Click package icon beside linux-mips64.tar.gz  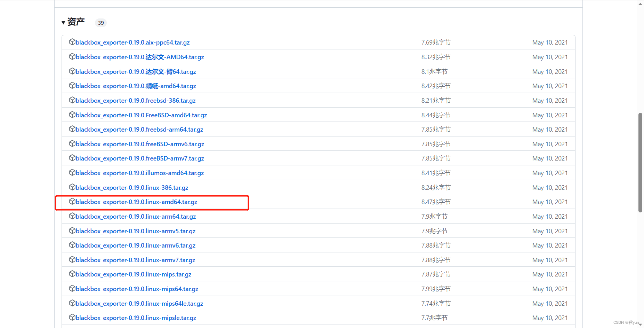72,288
